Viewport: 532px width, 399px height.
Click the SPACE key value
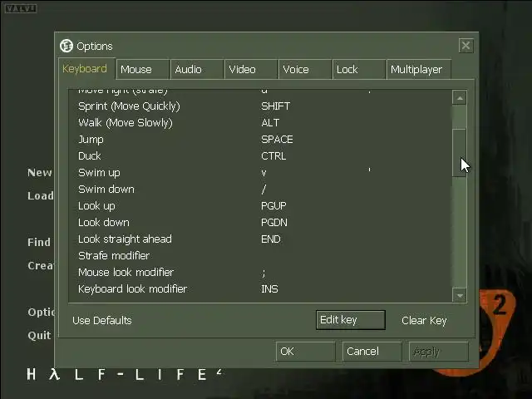coord(277,140)
